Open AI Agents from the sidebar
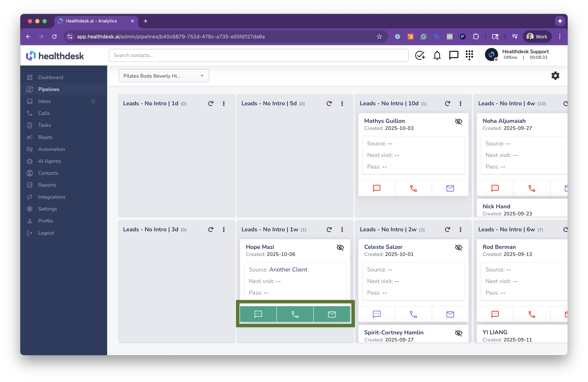The image size is (588, 382). 49,161
